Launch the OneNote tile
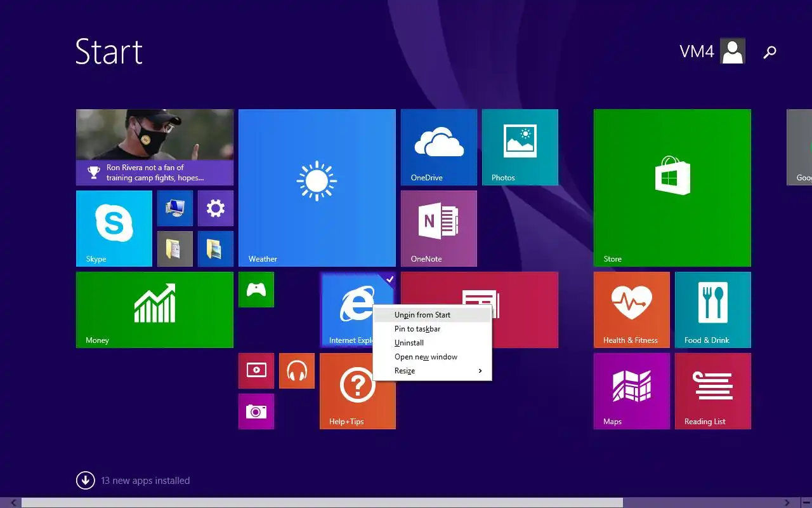The height and width of the screenshot is (508, 812). [439, 229]
